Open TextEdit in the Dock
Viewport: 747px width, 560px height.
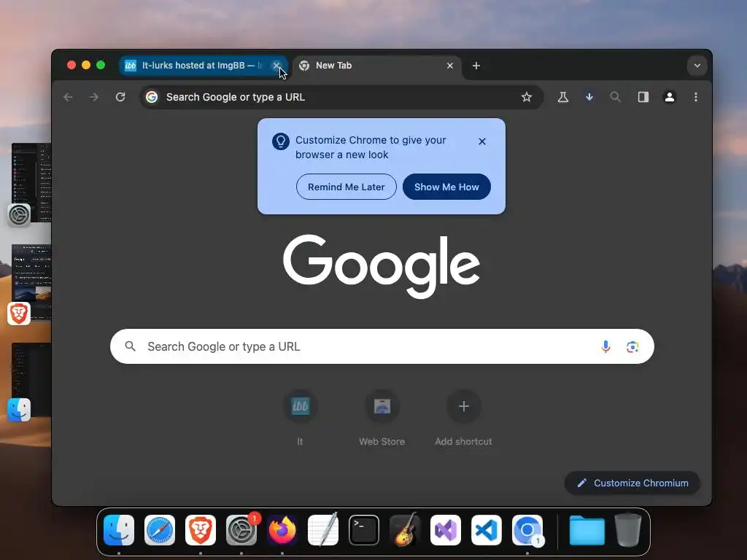(x=323, y=530)
